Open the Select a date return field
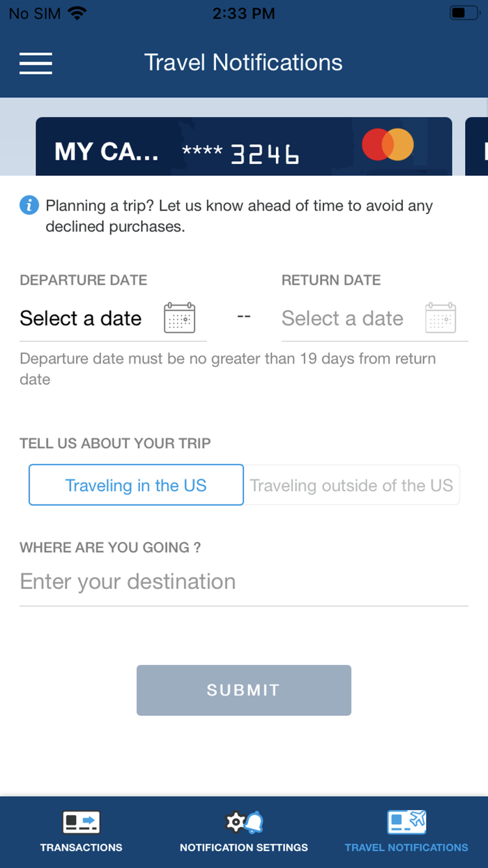 tap(342, 317)
